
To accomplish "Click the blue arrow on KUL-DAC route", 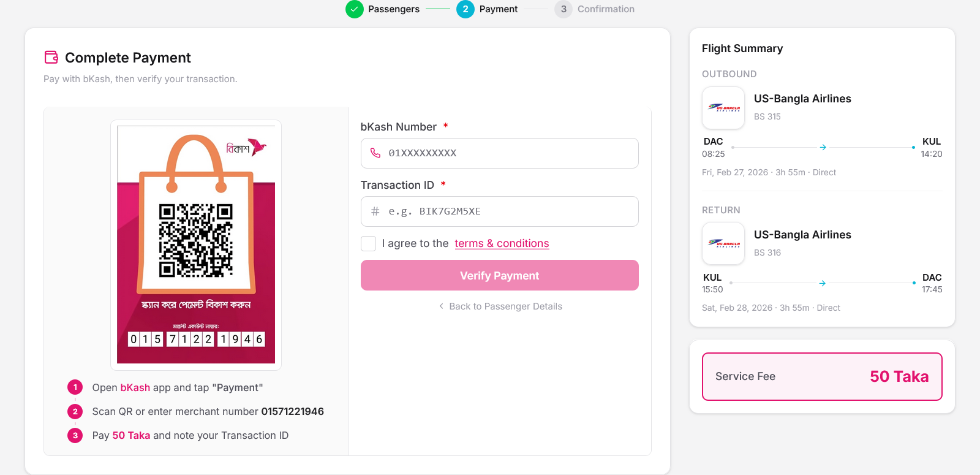I will click(823, 283).
